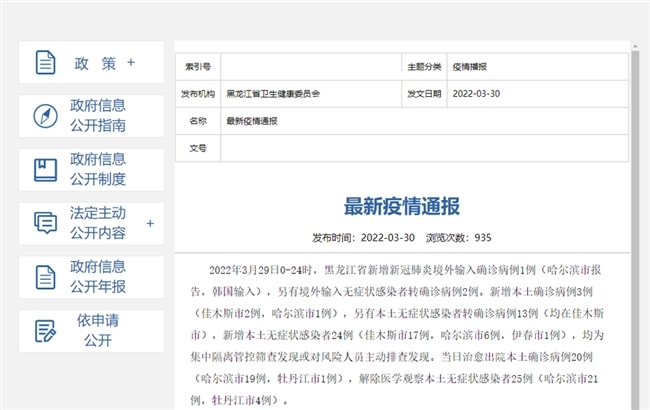Click the large blue 最新疫情通报 headline
Viewport: 650px width, 410px height.
[x=402, y=207]
